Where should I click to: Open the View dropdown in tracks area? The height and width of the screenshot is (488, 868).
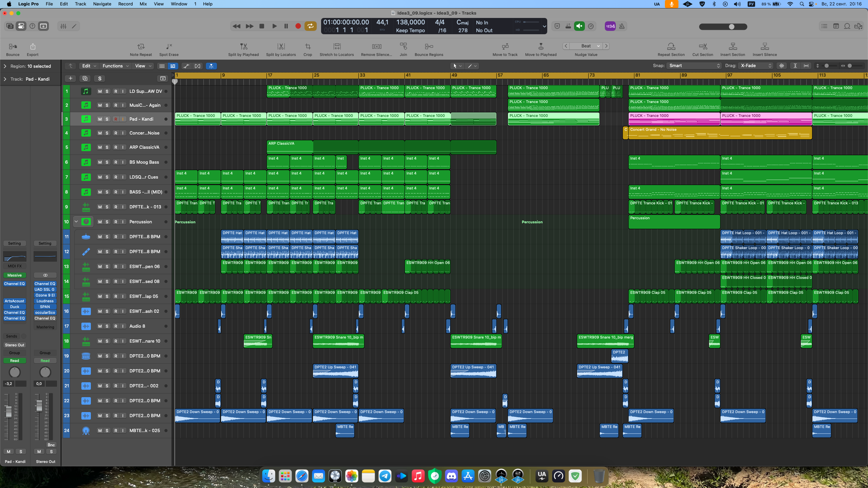[x=143, y=66]
